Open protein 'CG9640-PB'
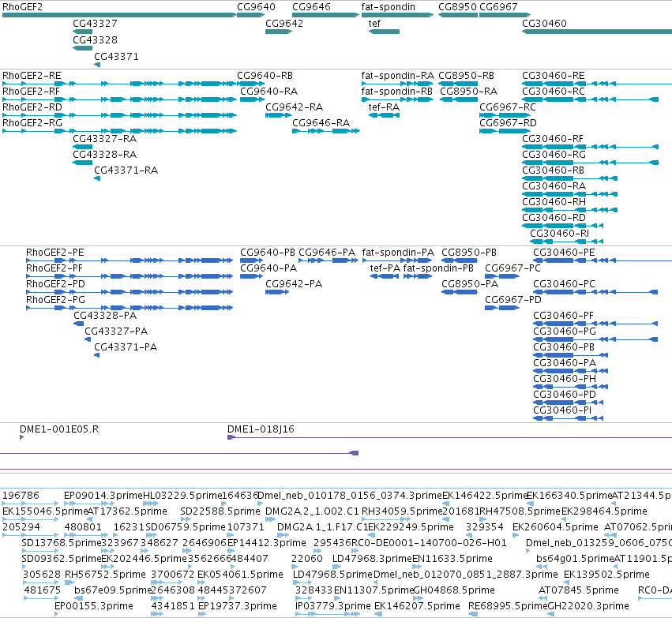Viewport: 672px width, 618px height. point(268,253)
